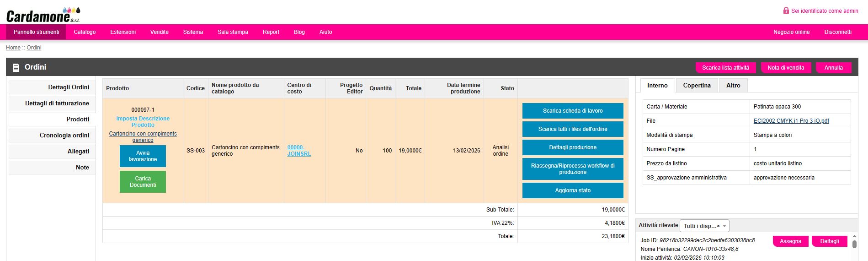
Task: Clear the Tutti i disp device filter
Action: pyautogui.click(x=718, y=226)
